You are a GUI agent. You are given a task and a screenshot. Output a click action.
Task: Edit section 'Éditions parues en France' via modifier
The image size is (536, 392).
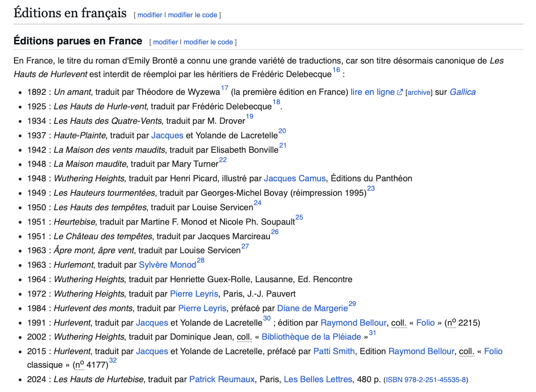coord(165,42)
